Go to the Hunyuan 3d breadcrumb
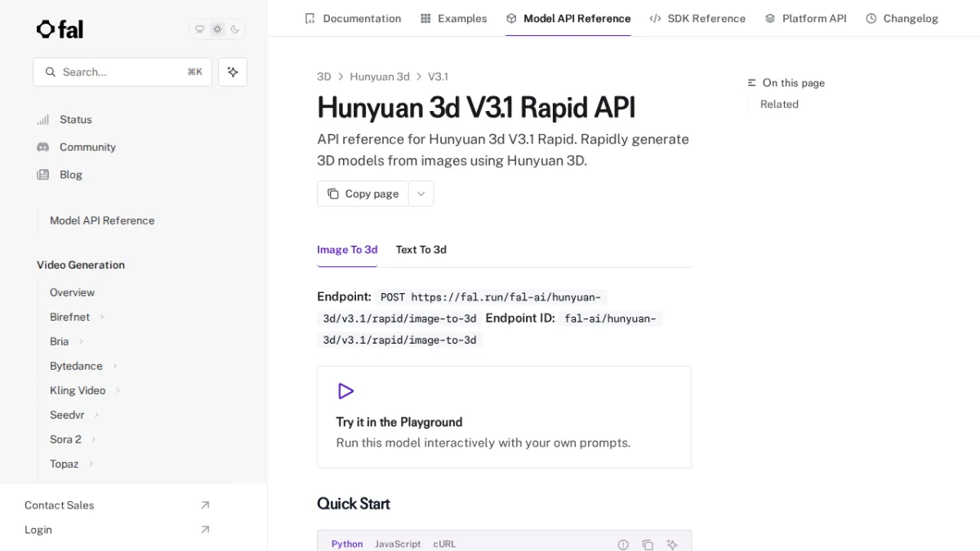 (x=380, y=77)
